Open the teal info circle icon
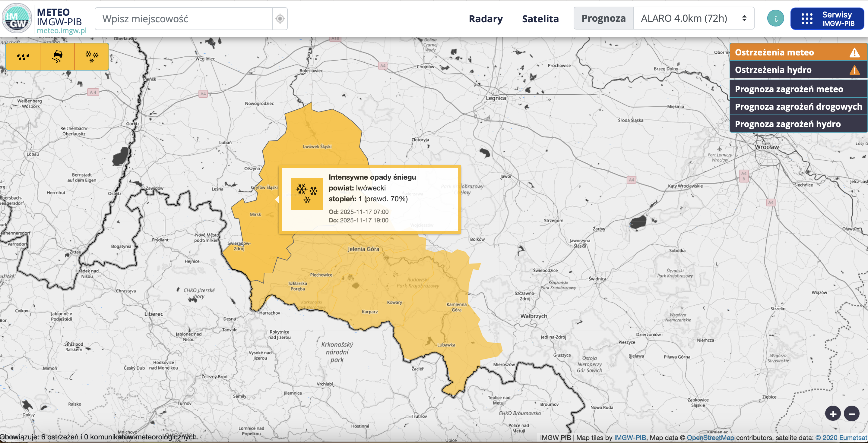This screenshot has height=443, width=868. tap(775, 19)
